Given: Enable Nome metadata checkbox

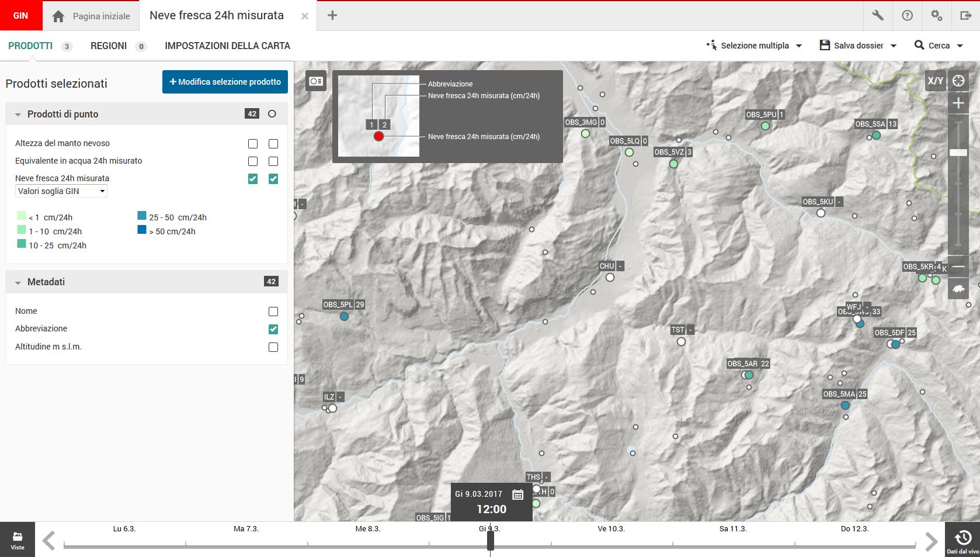Looking at the screenshot, I should [273, 312].
